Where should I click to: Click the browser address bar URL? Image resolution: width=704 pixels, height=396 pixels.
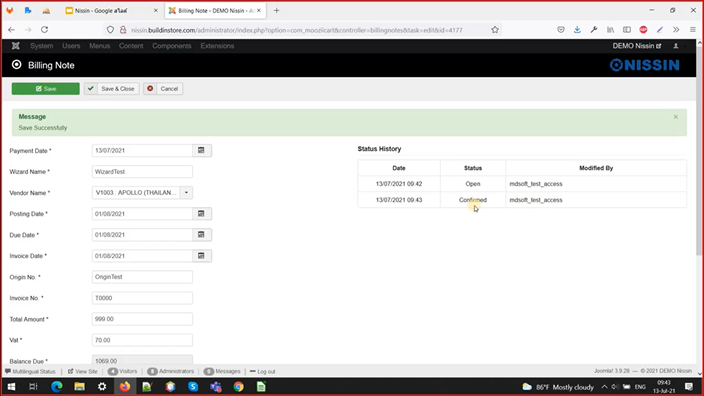[296, 30]
